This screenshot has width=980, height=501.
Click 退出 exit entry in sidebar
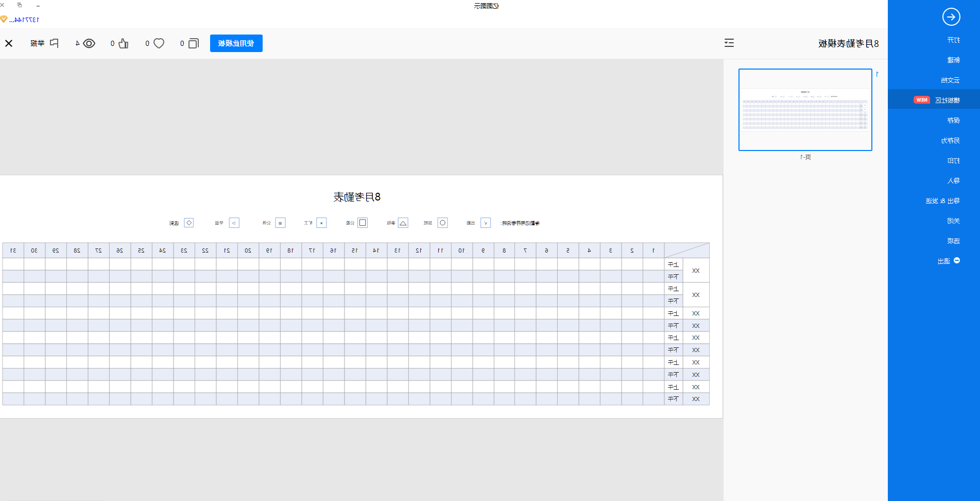pyautogui.click(x=943, y=261)
